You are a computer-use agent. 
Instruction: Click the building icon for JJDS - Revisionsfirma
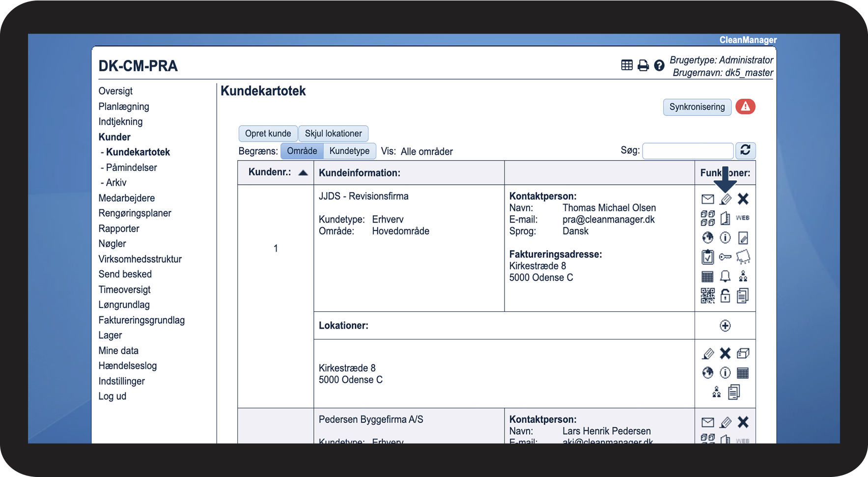(x=725, y=218)
